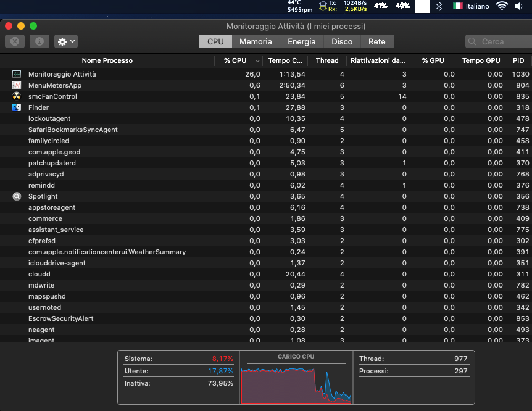
Task: Select the iclouddrive-agent process row
Action: (266, 263)
